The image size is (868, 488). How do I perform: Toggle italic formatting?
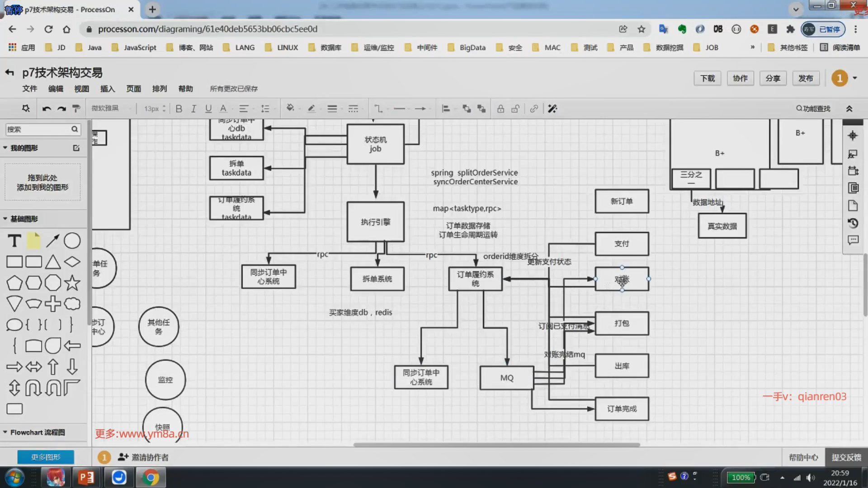[x=193, y=109]
